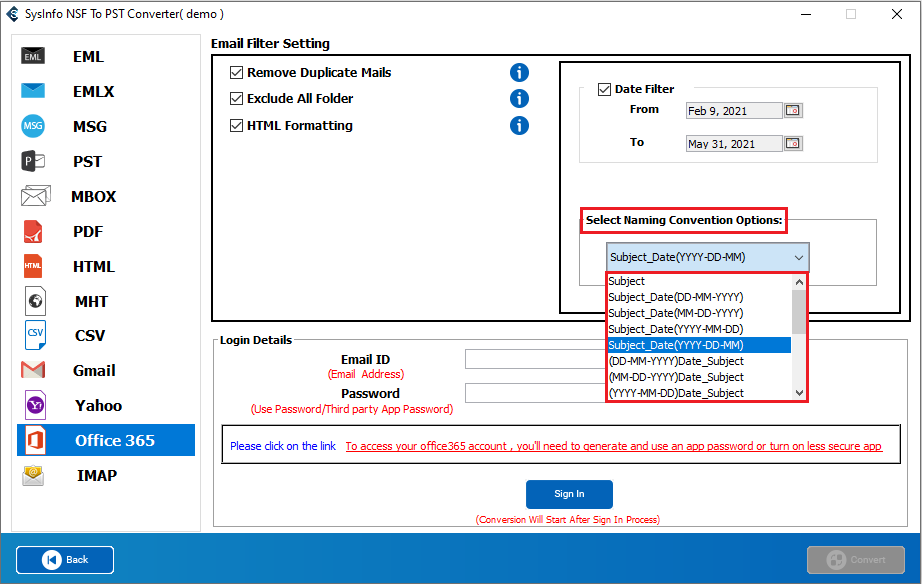This screenshot has height=584, width=922.
Task: Click the MSG round blue icon
Action: 33,126
